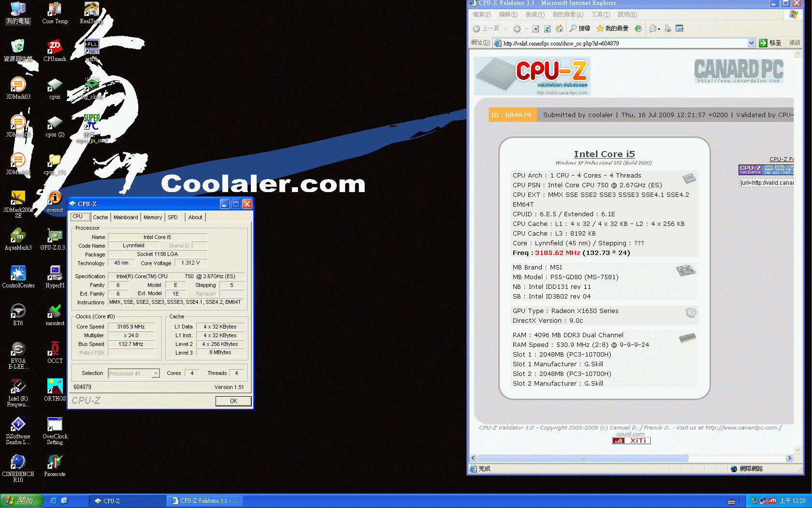Image resolution: width=812 pixels, height=508 pixels.
Task: Open the setfsb PLL desktop icon
Action: point(91,51)
